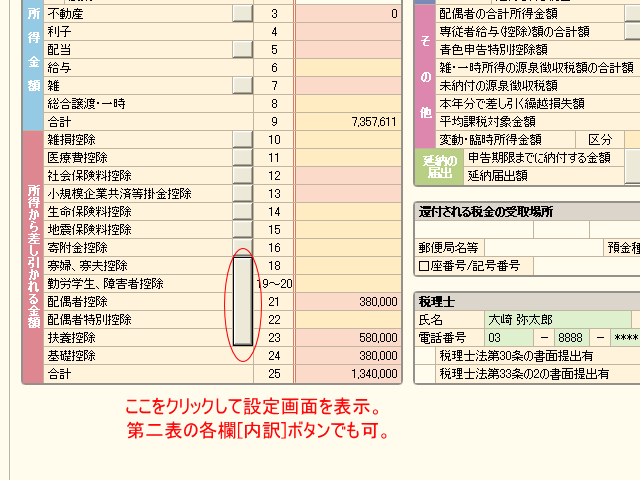Click the 雑 amount cell in row 7
This screenshot has height=480, width=640.
(348, 85)
